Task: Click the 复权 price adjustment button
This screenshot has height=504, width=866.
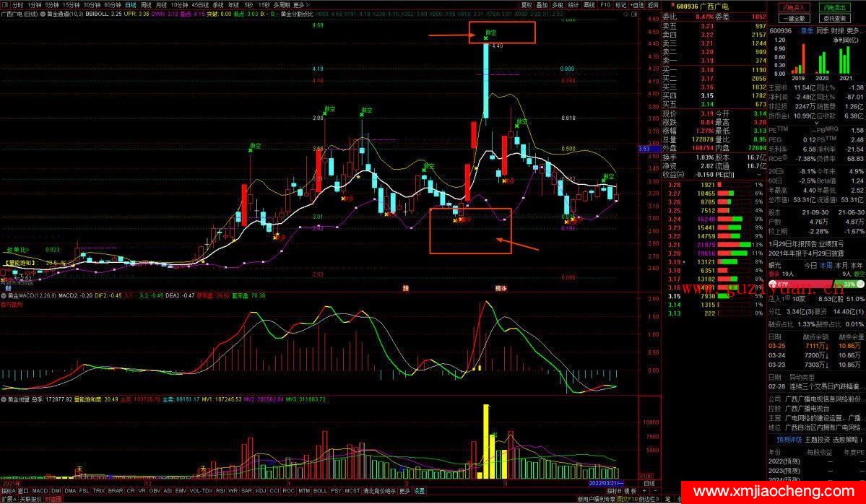Action: click(x=527, y=4)
